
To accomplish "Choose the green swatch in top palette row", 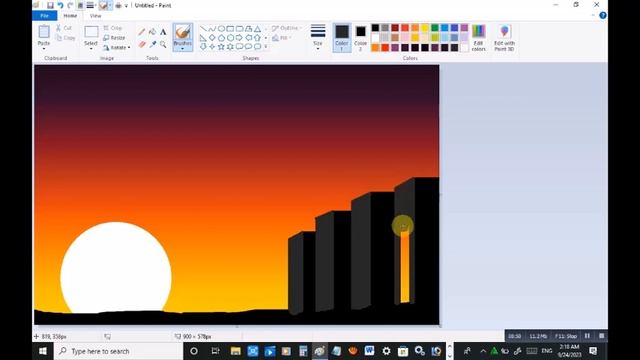I will tap(435, 28).
